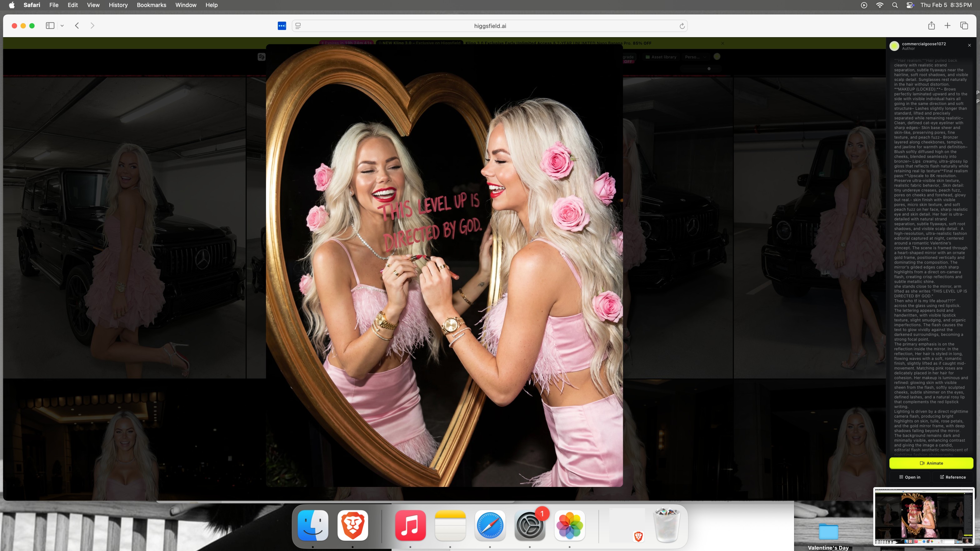This screenshot has width=980, height=551.
Task: Close the author prompt panel
Action: click(969, 45)
